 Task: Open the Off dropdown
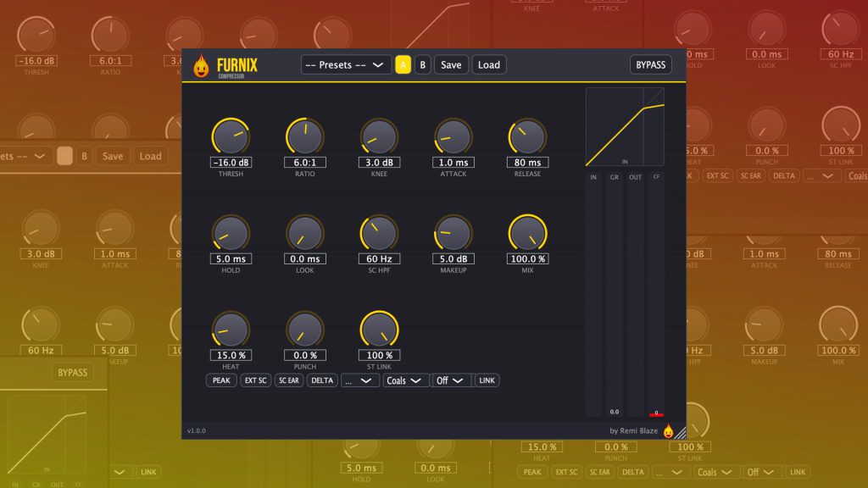451,380
